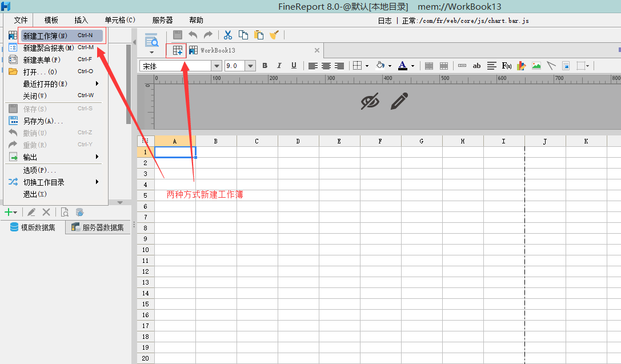Align text right

339,66
